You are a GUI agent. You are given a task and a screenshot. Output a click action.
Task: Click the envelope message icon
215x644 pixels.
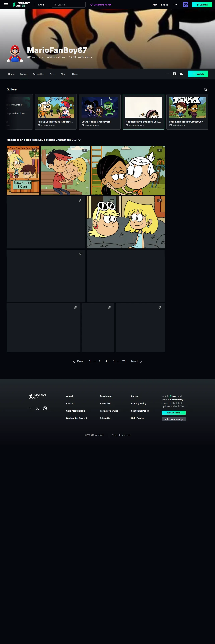click(x=181, y=74)
